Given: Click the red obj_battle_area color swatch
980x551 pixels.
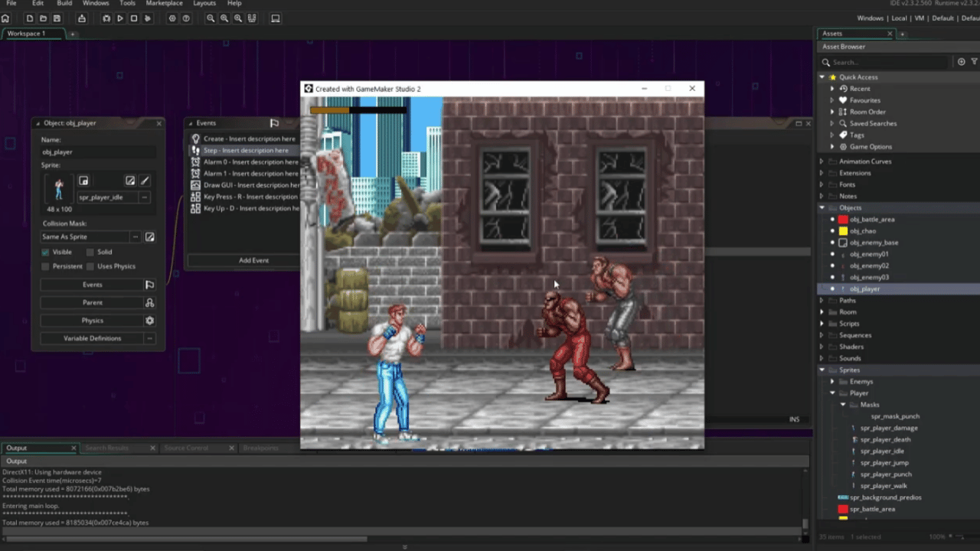Looking at the screenshot, I should tap(843, 220).
